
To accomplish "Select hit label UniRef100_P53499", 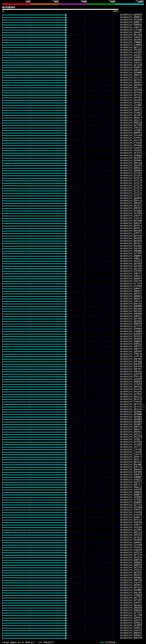I will point(131,20).
